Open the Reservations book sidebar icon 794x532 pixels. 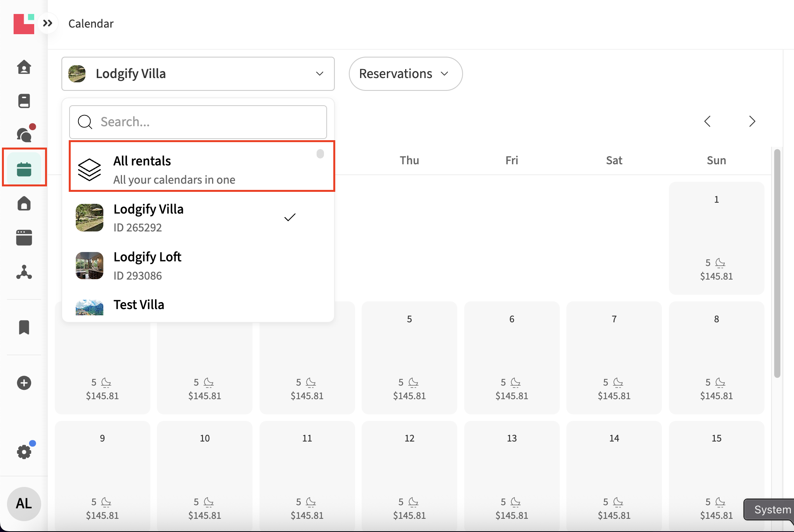tap(24, 101)
